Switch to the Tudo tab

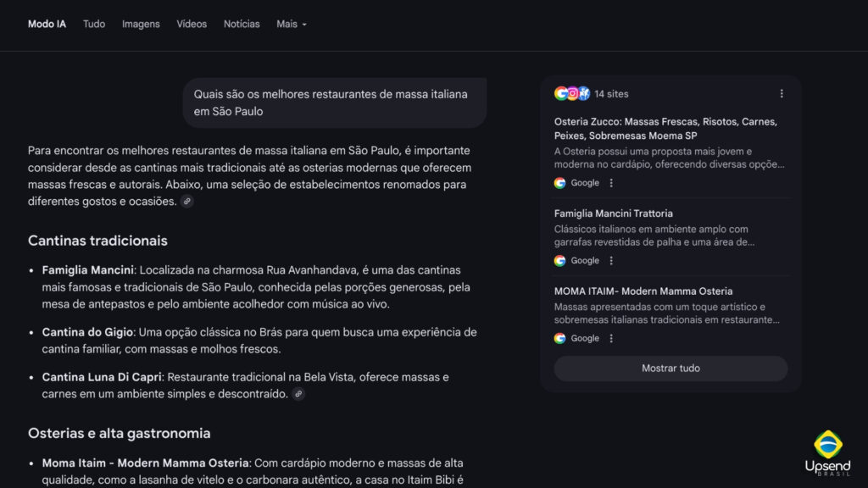point(94,25)
